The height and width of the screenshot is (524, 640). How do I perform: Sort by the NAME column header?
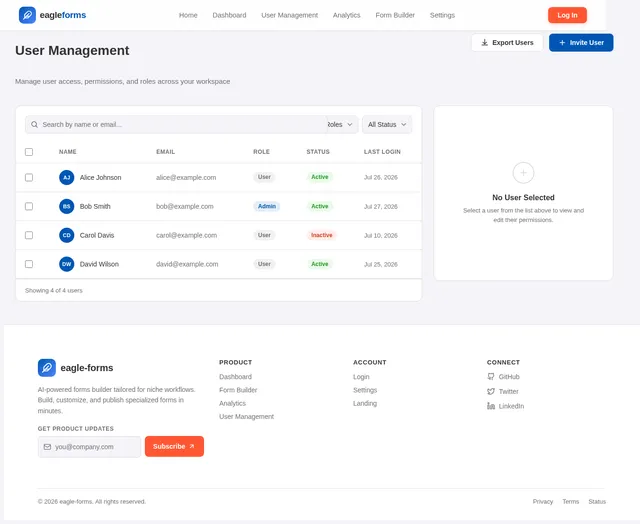68,152
